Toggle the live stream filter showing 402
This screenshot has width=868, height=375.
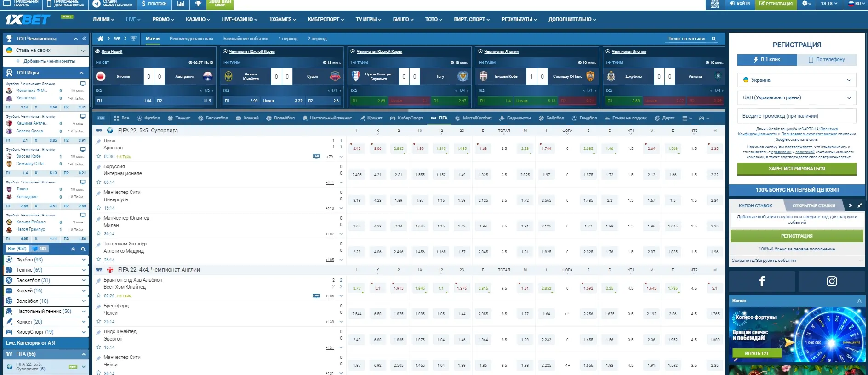(x=40, y=249)
